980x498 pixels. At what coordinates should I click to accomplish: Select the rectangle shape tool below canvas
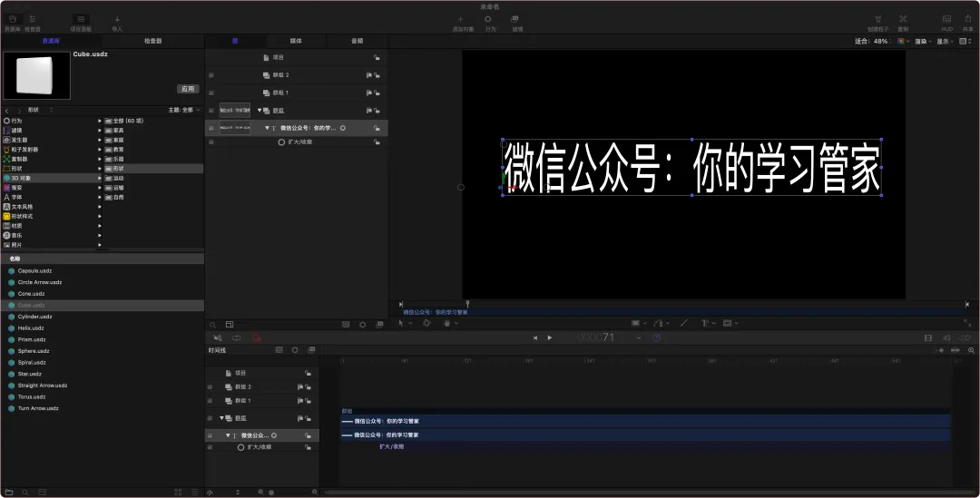[635, 323]
